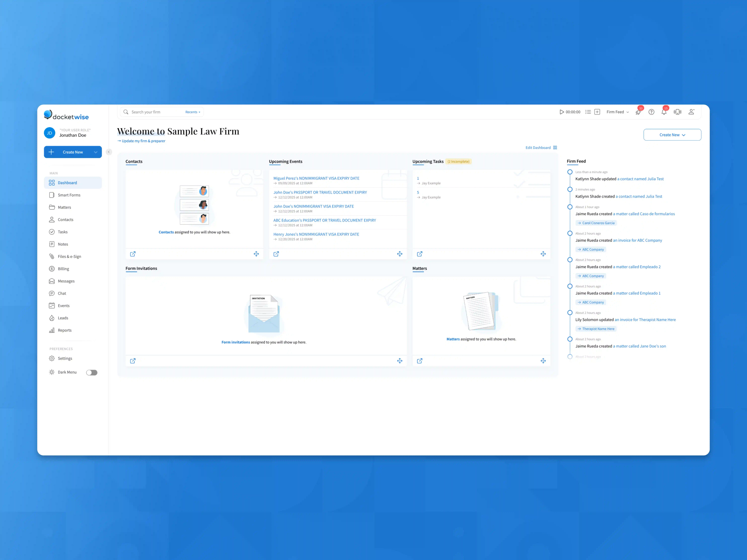Open the task list icon beside the timer
Viewport: 747px width, 560px height.
(588, 112)
